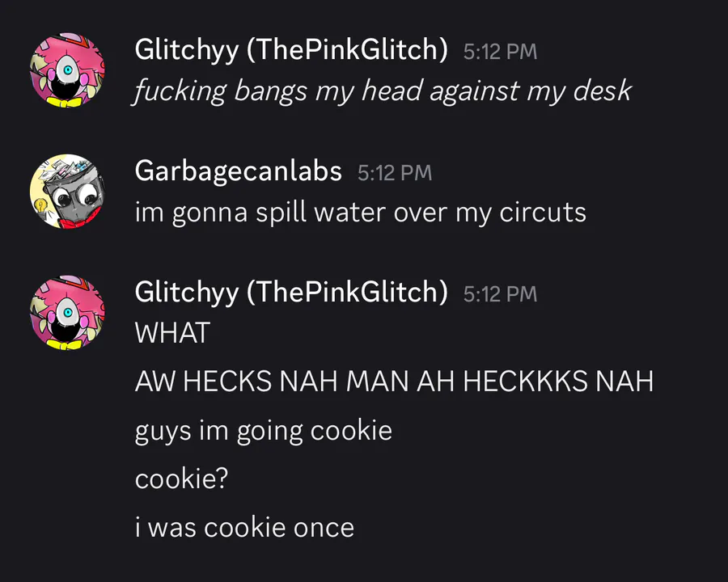This screenshot has width=728, height=582.
Task: Select the 'cookie?' message
Action: tap(181, 479)
